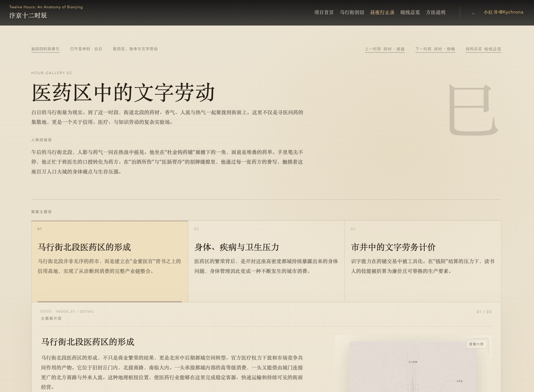Click breadcrumb text 医药区、身体与文字劳动
The width and height of the screenshot is (534, 392).
point(135,49)
